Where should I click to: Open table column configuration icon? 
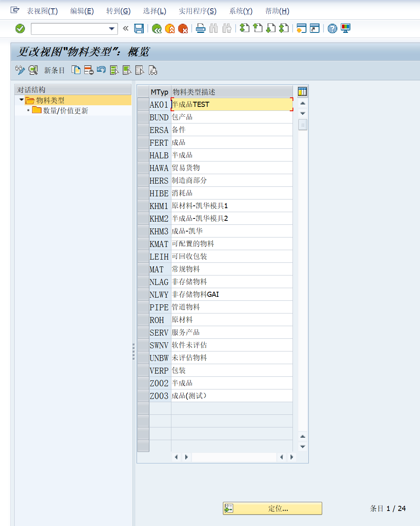302,92
